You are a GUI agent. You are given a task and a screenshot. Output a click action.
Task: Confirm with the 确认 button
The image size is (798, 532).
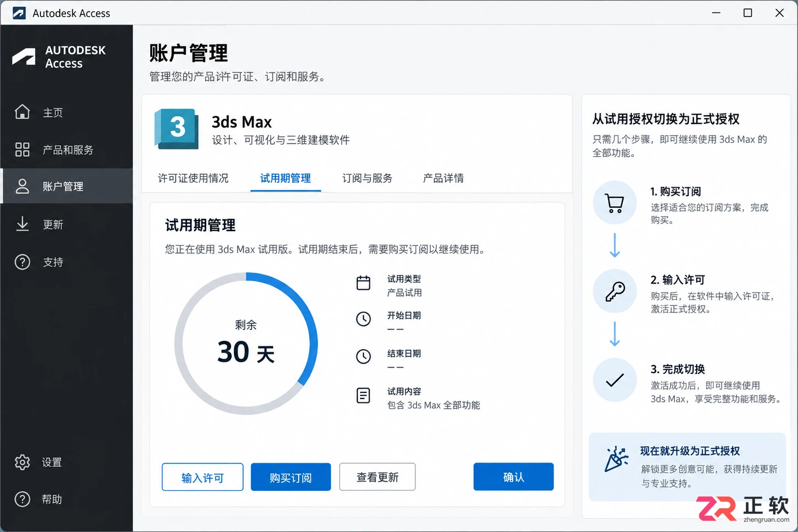tap(514, 477)
